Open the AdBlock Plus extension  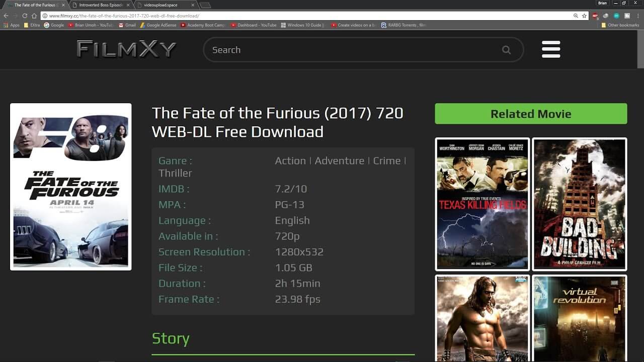coord(596,16)
